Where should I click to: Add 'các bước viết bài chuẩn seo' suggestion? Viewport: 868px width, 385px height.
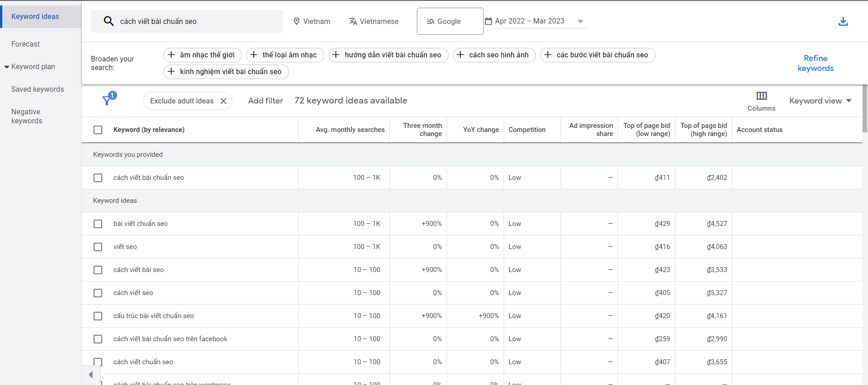click(x=598, y=55)
